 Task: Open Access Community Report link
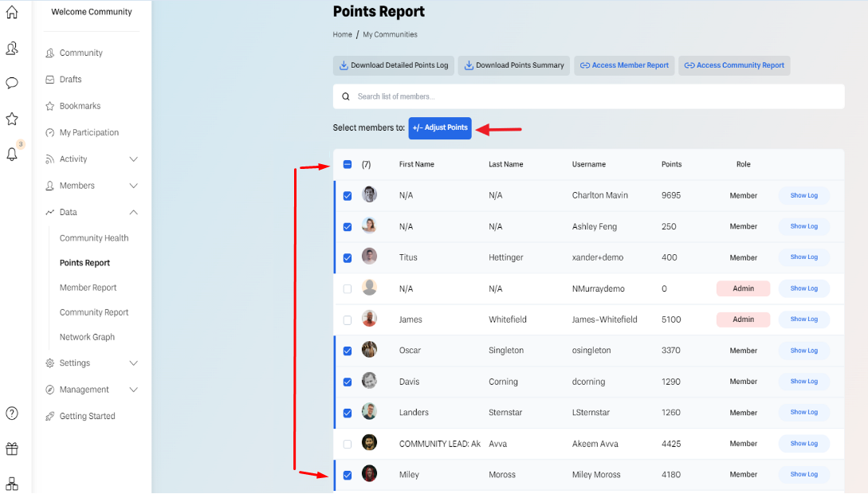tap(734, 65)
